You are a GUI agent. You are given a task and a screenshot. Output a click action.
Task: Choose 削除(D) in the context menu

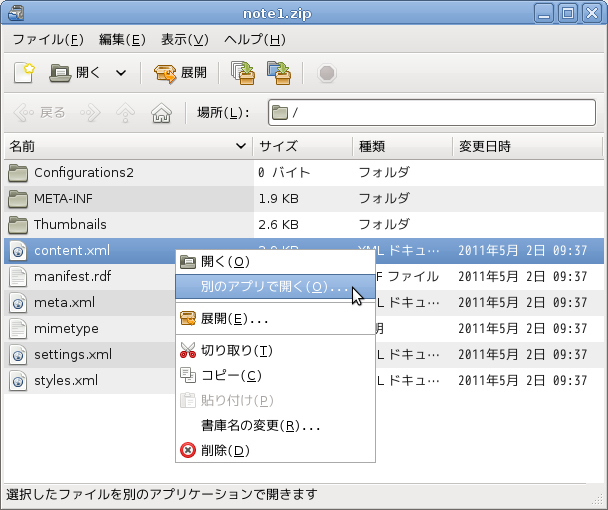[275, 451]
